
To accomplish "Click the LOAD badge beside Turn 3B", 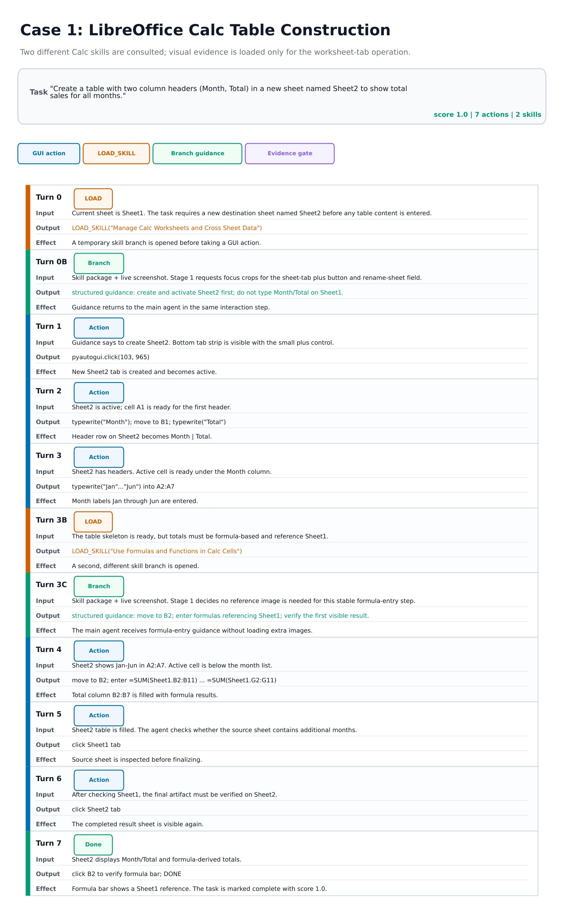I will click(93, 522).
